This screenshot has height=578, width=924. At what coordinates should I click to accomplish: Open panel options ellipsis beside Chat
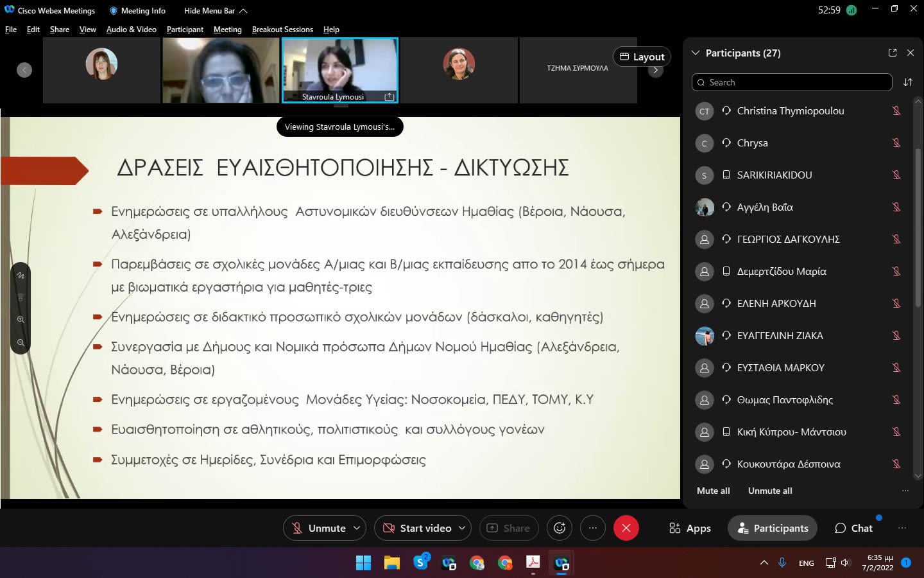902,528
